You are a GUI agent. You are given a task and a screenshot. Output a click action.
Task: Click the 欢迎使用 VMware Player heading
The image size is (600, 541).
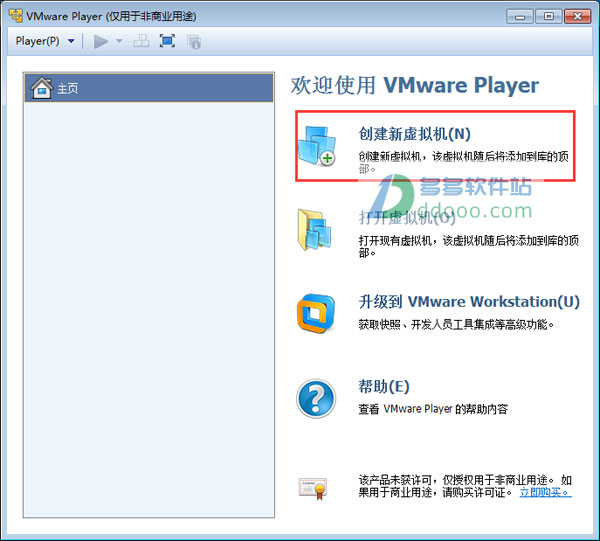click(x=414, y=85)
